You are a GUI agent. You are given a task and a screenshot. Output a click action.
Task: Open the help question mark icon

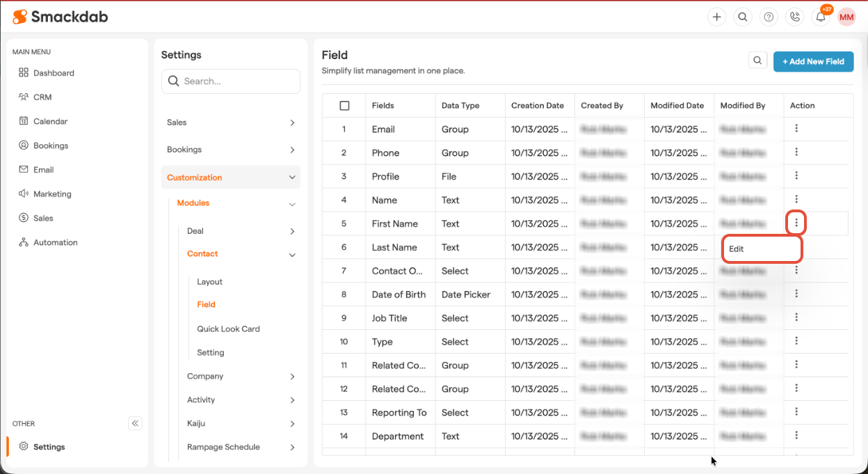pyautogui.click(x=769, y=17)
